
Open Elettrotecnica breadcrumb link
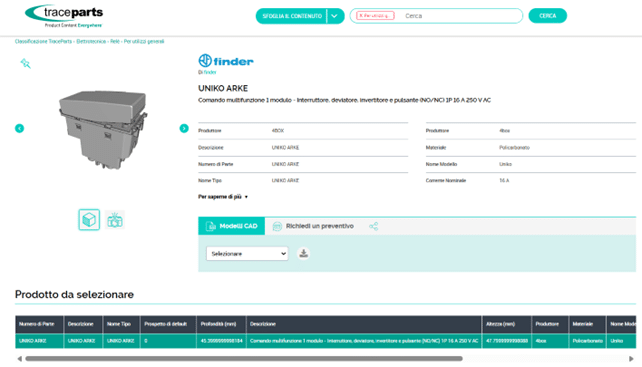[x=91, y=41]
